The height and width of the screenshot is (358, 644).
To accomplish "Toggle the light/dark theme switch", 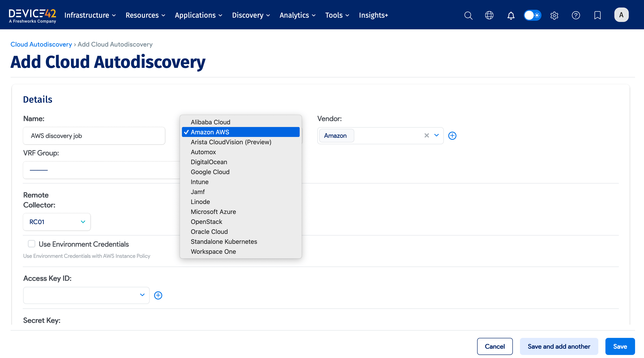I will coord(533,15).
